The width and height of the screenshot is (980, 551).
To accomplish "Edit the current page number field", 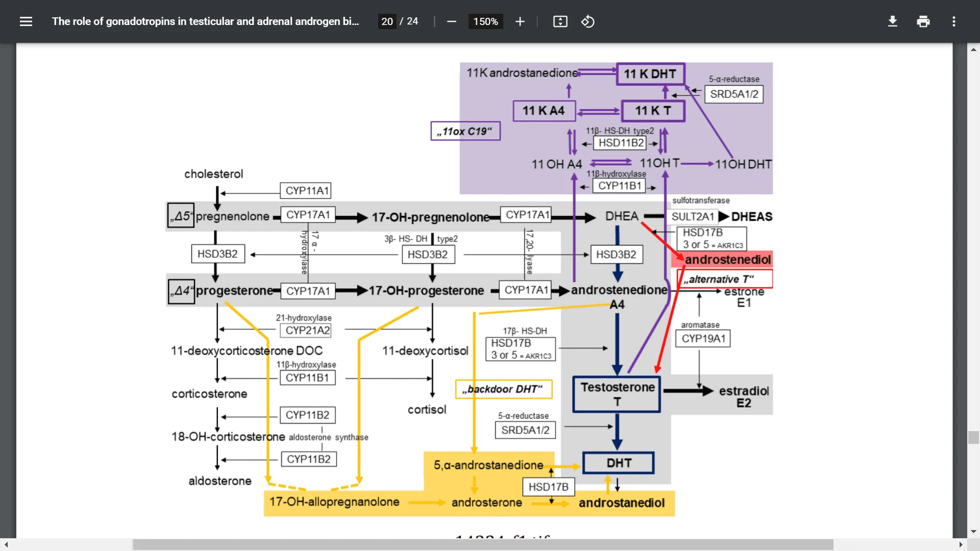I will coord(387,21).
